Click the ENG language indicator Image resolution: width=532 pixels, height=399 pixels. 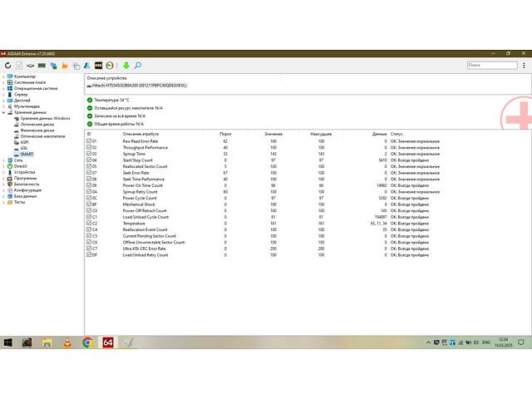(485, 342)
